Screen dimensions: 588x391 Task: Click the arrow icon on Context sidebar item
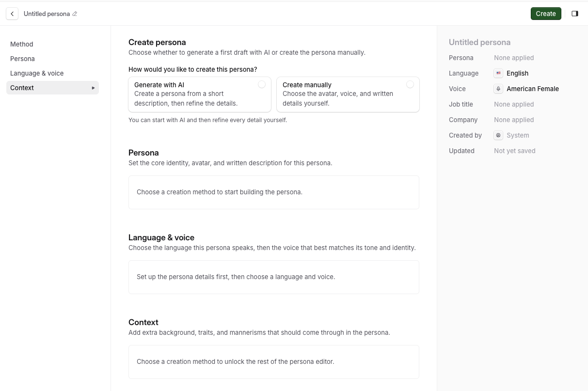(94, 88)
